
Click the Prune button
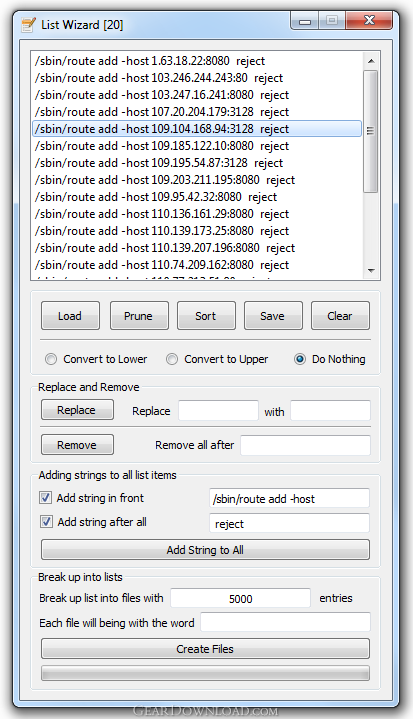[x=139, y=315]
